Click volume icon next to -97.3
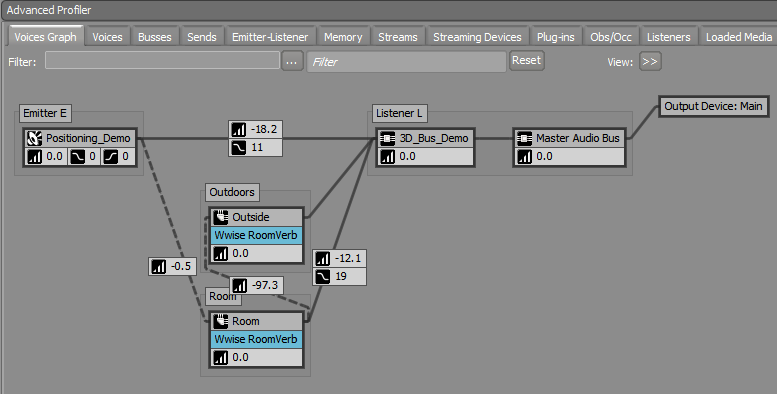Viewport: 777px width, 394px height. 240,285
